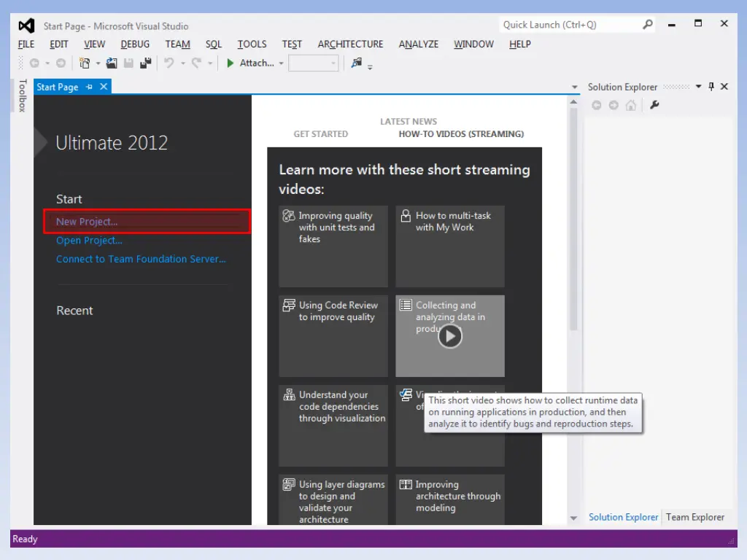Click the Start Page scrollbar down arrow

pyautogui.click(x=573, y=518)
